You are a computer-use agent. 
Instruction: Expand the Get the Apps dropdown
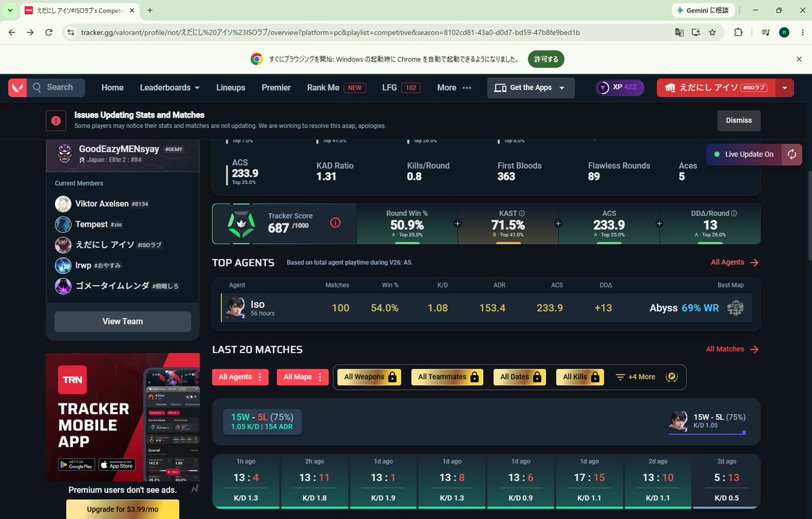click(x=531, y=88)
